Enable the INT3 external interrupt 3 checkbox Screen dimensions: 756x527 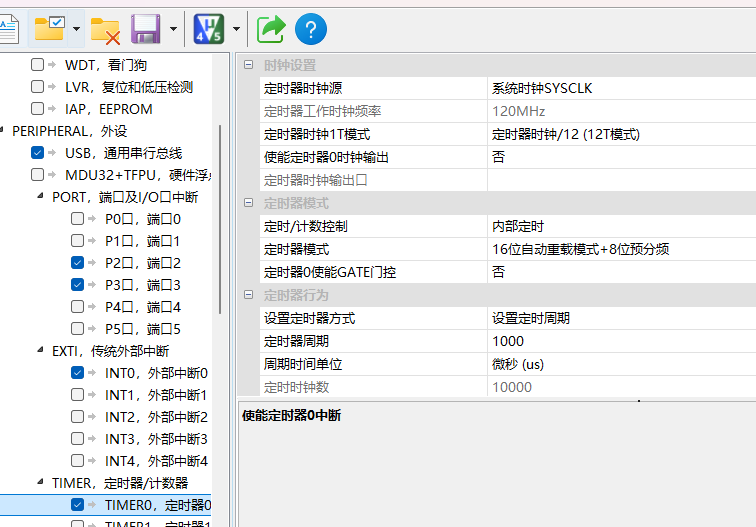77,439
